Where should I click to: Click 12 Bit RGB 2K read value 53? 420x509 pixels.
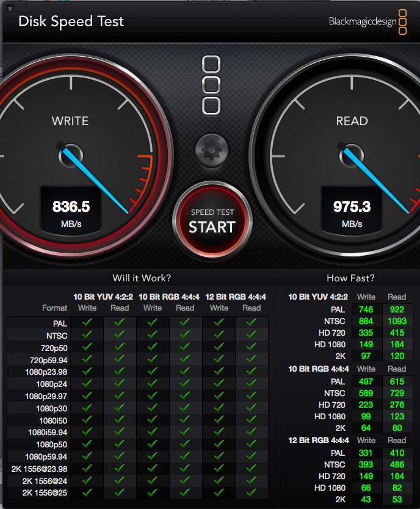pyautogui.click(x=397, y=499)
